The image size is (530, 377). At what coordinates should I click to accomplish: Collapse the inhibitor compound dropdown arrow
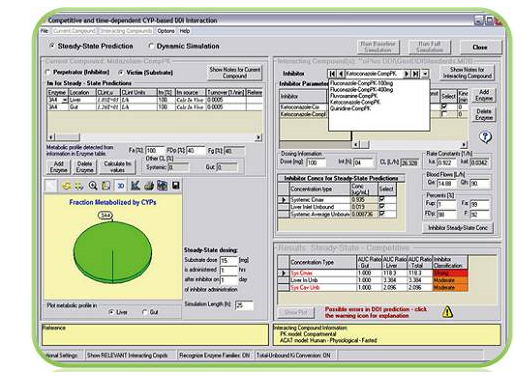[x=425, y=74]
